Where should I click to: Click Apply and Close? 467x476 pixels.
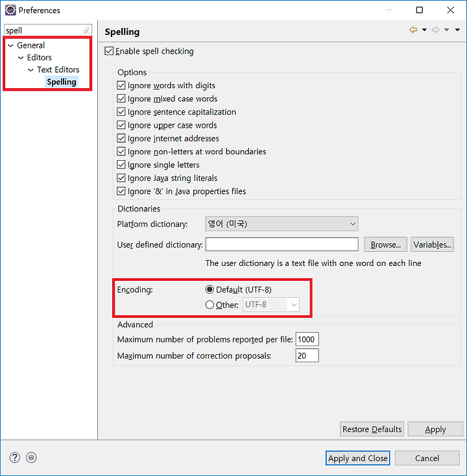[x=357, y=458]
